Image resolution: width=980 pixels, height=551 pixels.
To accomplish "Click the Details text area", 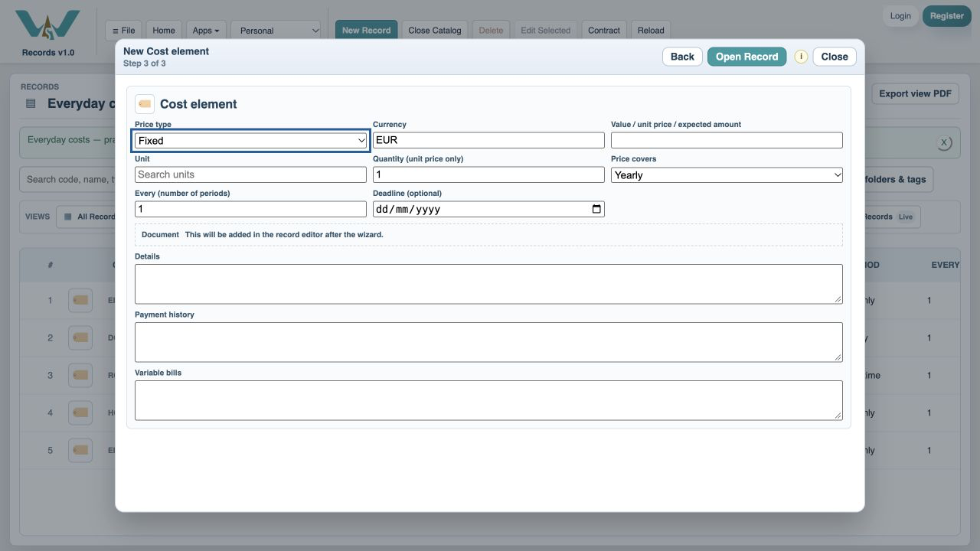I will coord(488,284).
